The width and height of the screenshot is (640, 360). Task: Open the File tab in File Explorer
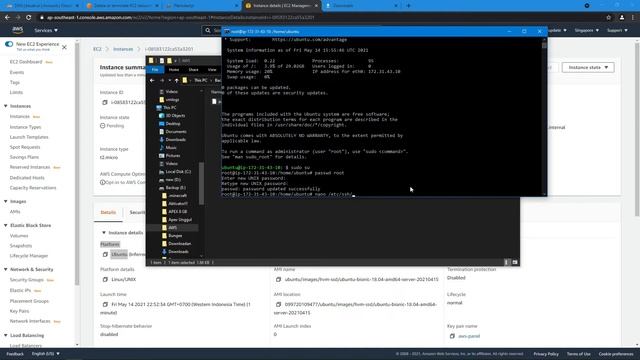tap(155, 70)
